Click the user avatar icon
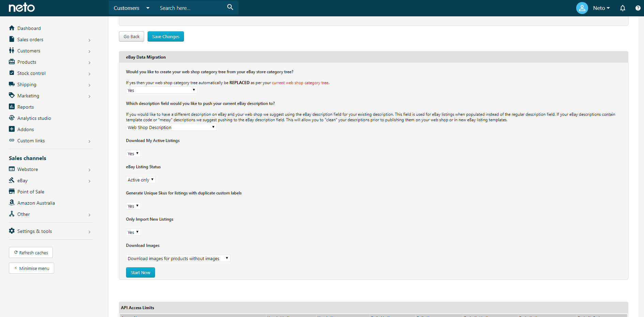Image resolution: width=644 pixels, height=317 pixels. pos(582,8)
